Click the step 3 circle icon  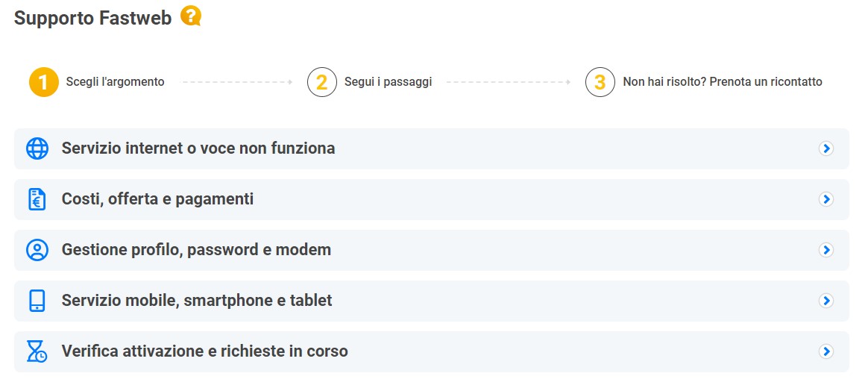click(600, 82)
